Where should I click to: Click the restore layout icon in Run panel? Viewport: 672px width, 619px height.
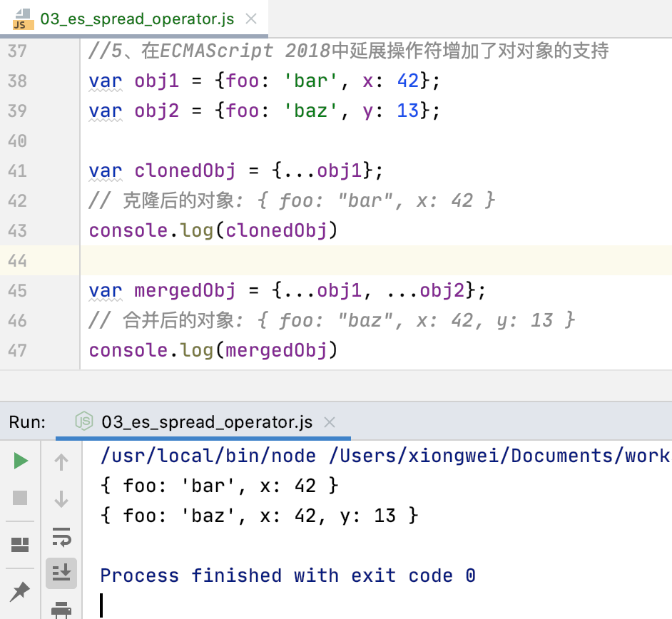(x=20, y=545)
